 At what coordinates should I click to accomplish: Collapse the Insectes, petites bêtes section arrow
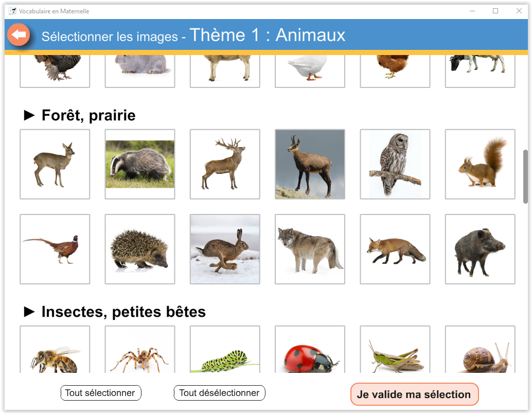pyautogui.click(x=29, y=312)
